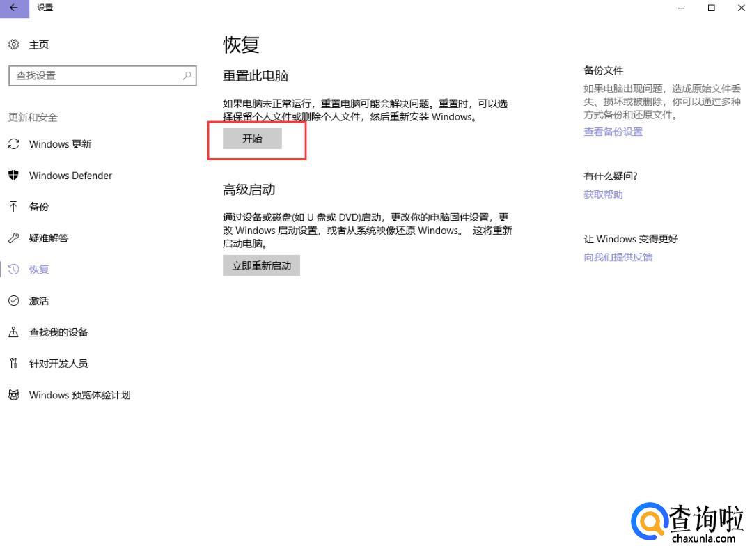This screenshot has width=752, height=560.
Task: Click the 更新和安全 category label
Action: pyautogui.click(x=33, y=117)
